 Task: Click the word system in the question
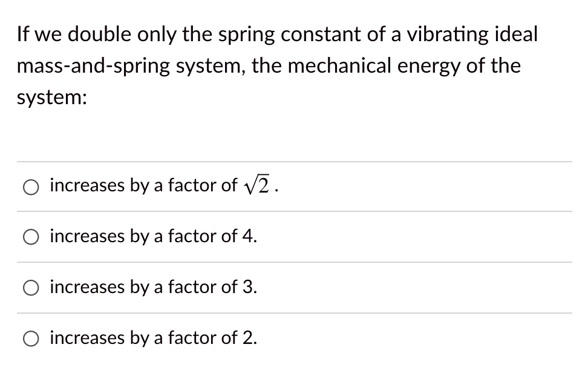tap(50, 97)
